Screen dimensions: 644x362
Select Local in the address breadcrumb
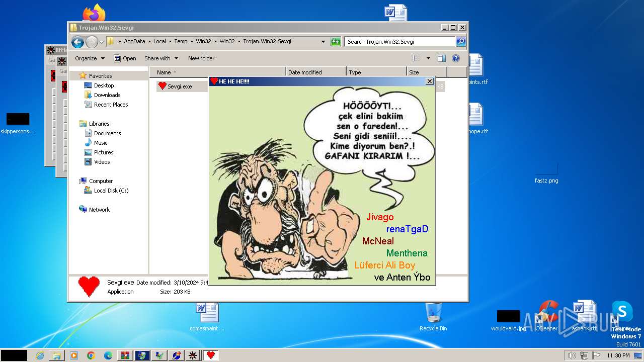click(x=159, y=42)
